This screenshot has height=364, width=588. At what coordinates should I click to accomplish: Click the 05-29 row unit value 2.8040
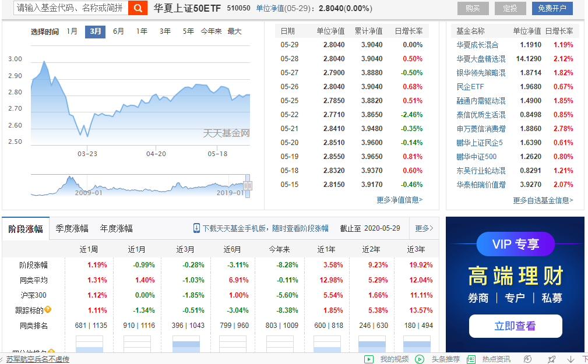[334, 45]
